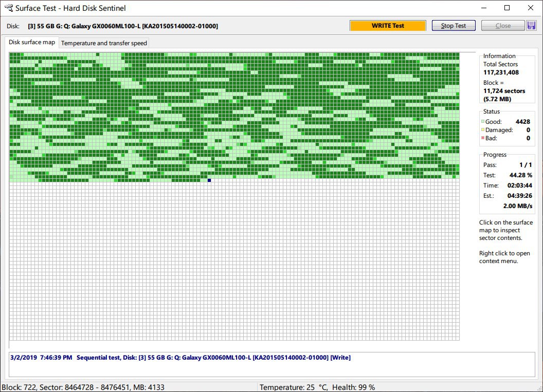Image resolution: width=543 pixels, height=392 pixels.
Task: Close the Surface Test window with X
Action: tap(531, 8)
